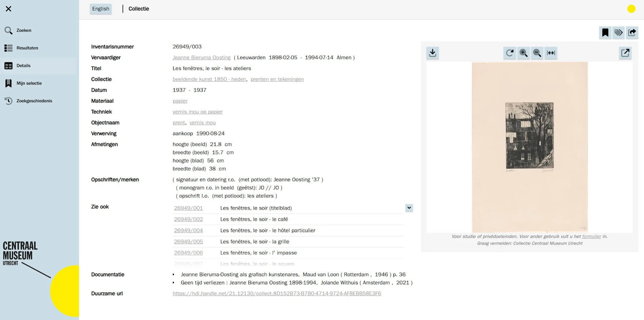Open Jeanne Bieruma Oosting maker link
The image size is (644, 320).
201,57
